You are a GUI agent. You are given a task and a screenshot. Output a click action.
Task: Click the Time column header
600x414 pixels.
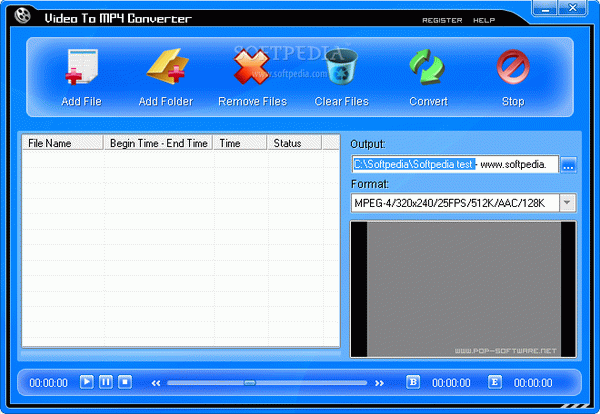point(240,143)
